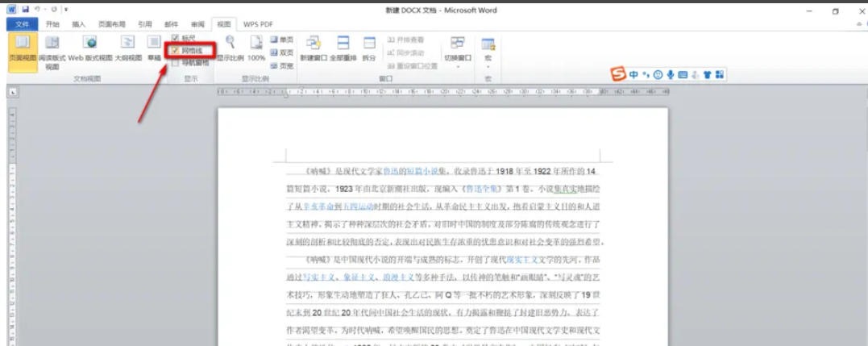The width and height of the screenshot is (868, 346).
Task: Open the Macros (宏) dropdown
Action: click(488, 52)
